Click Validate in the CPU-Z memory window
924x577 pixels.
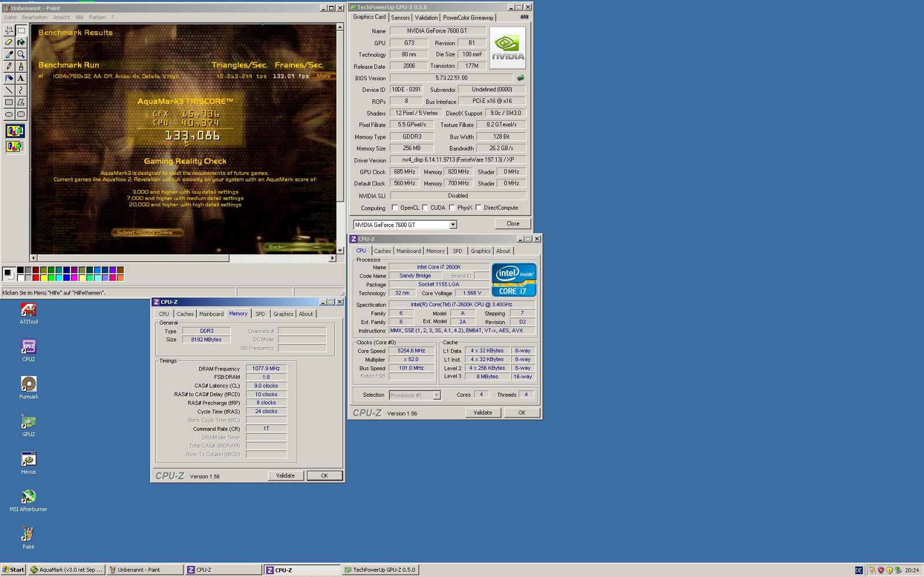[x=285, y=476]
